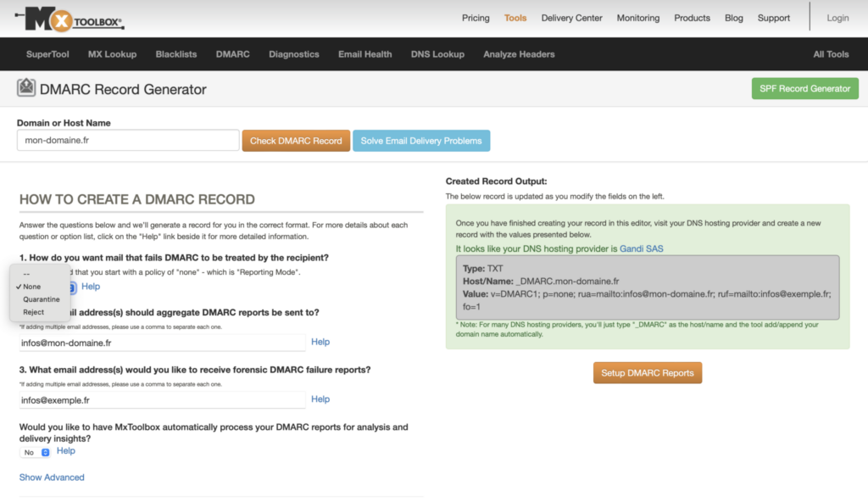Open the Support page
Viewport: 868px width, 502px height.
(x=773, y=18)
